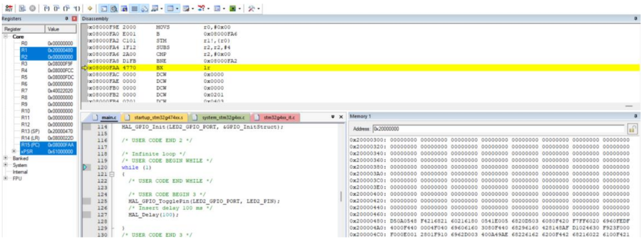This screenshot has height=238, width=644.
Task: Open the editor tab list dropdown
Action: (333, 118)
